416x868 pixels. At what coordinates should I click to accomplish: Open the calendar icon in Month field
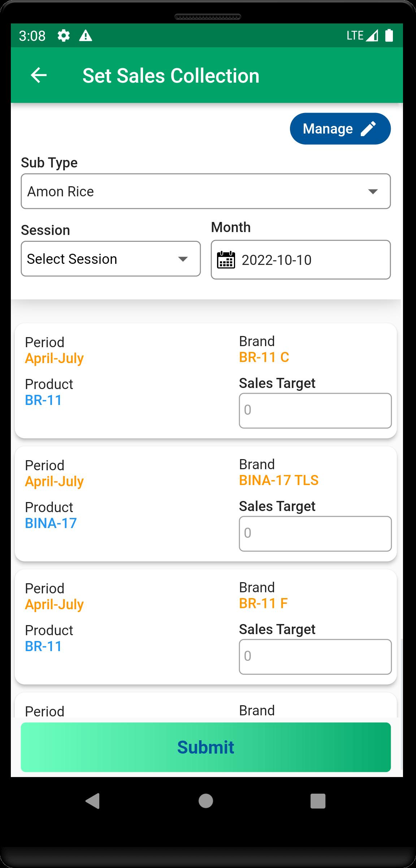(226, 260)
